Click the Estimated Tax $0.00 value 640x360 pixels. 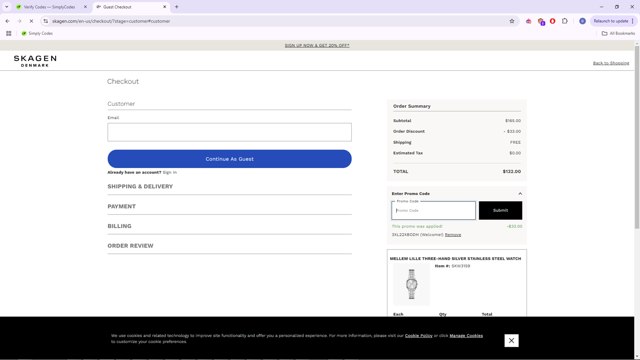tap(515, 153)
